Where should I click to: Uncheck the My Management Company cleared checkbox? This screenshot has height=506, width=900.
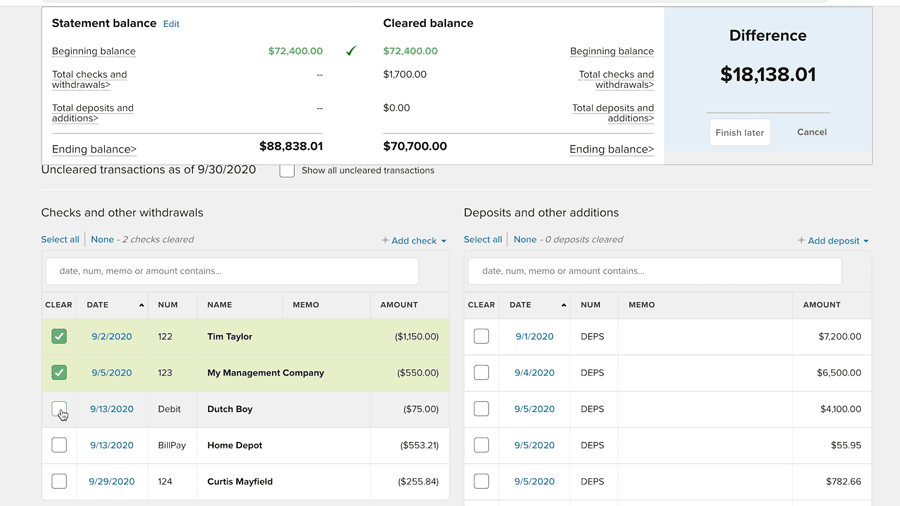tap(59, 373)
